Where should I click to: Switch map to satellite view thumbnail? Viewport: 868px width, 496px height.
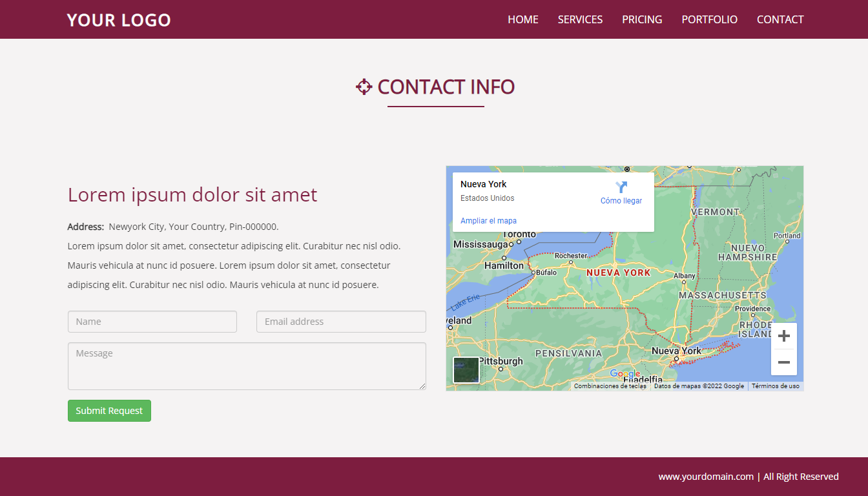466,370
